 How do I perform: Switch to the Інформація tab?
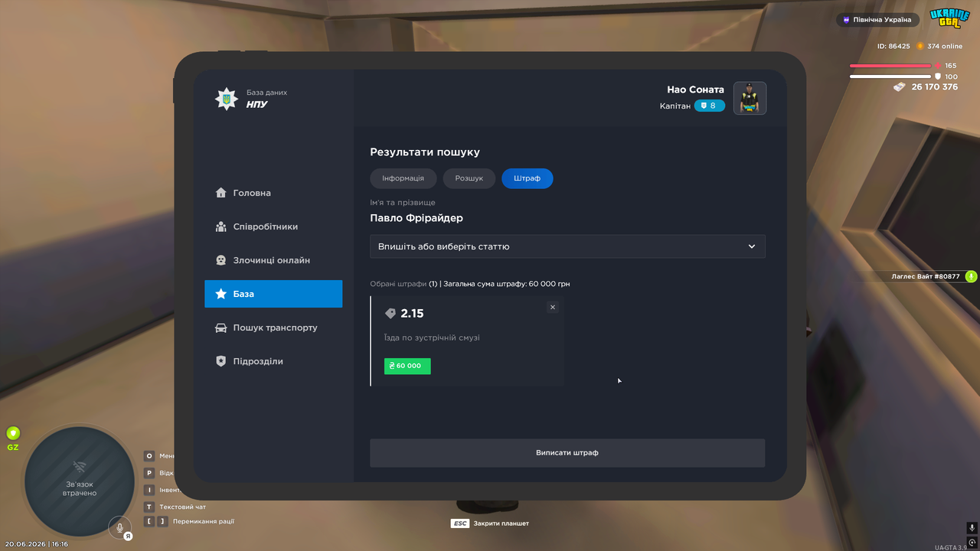pos(403,178)
